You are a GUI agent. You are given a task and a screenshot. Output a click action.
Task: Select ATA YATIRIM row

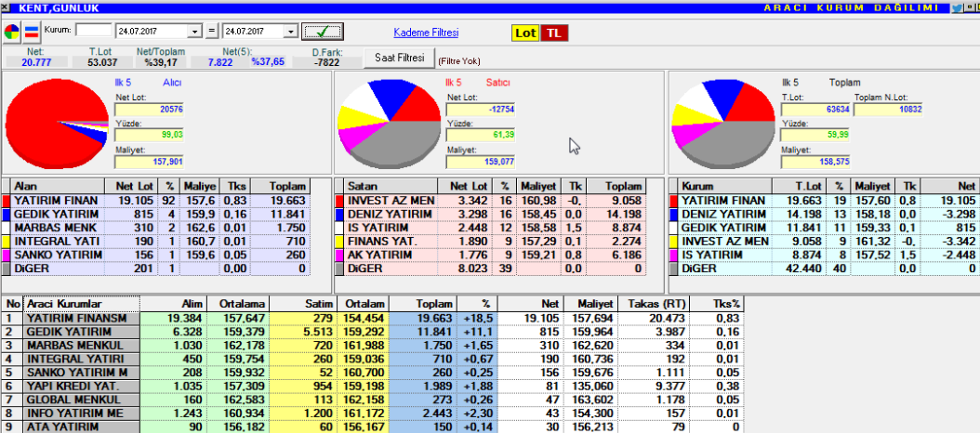click(374, 426)
